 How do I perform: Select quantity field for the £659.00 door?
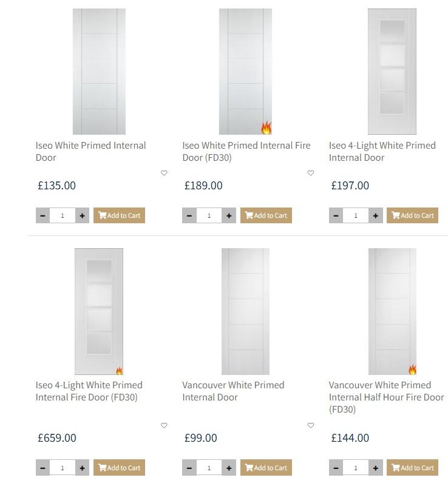click(63, 468)
